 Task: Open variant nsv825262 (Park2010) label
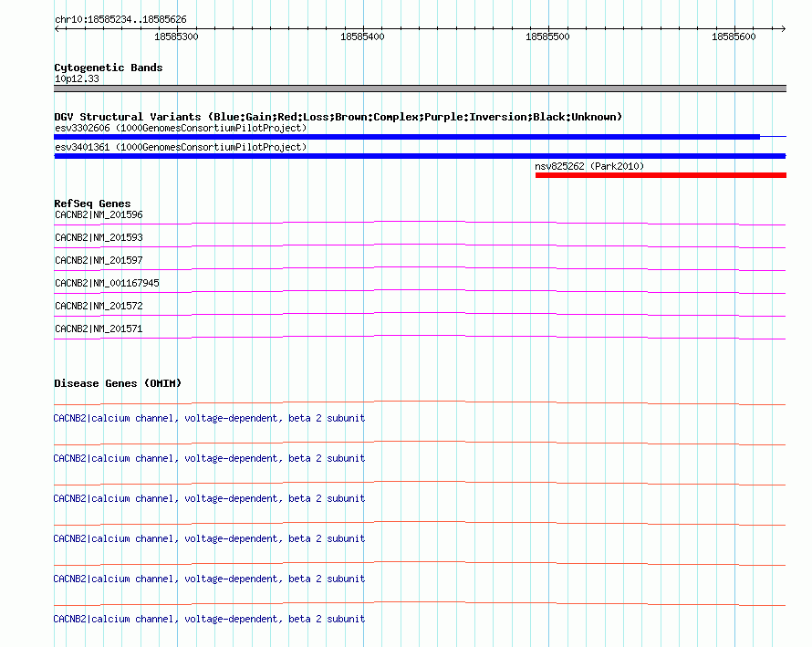pyautogui.click(x=589, y=166)
